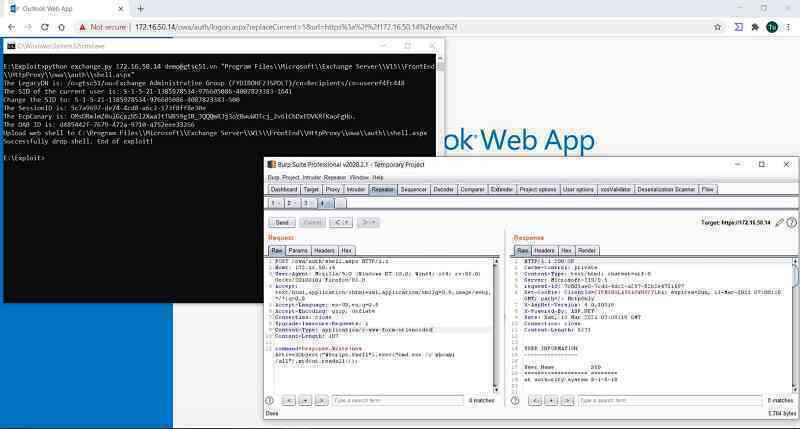Click the Cancel button in Burp Repeater
This screenshot has width=800, height=429.
pyautogui.click(x=312, y=222)
